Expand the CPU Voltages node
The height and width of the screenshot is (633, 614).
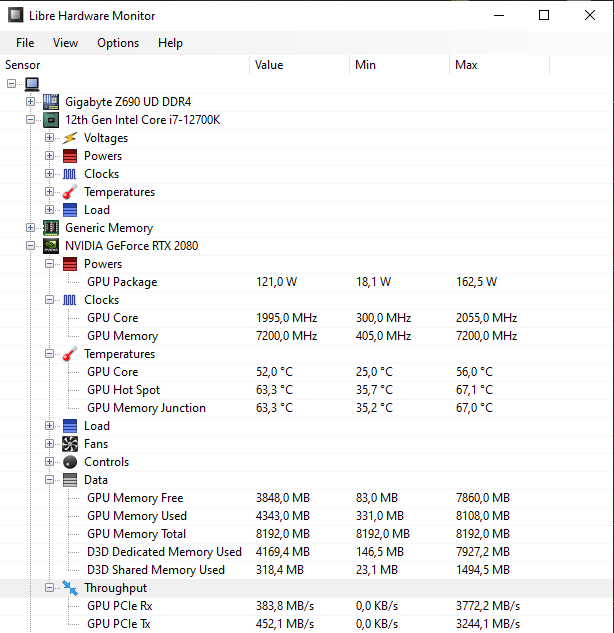(50, 138)
